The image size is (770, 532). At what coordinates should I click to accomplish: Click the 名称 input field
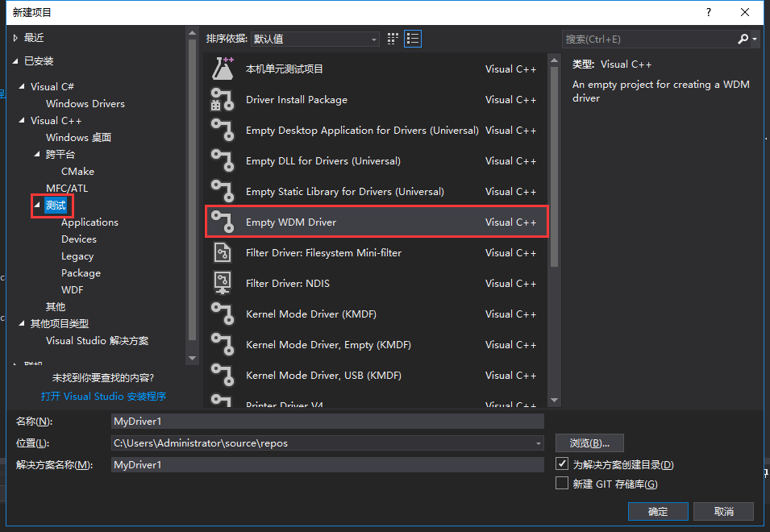327,421
